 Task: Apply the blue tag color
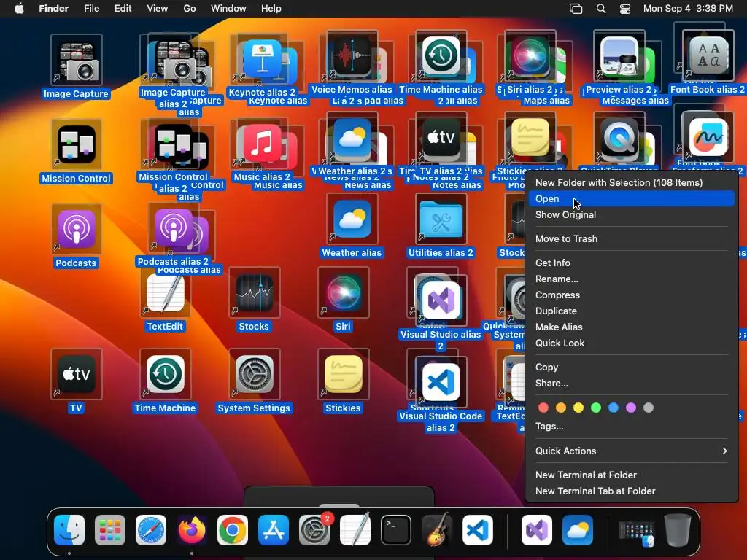click(x=614, y=408)
